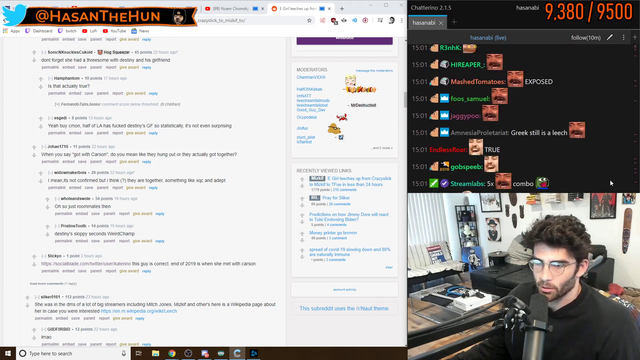
Task: Open the Dashboard bookmark
Action: pyautogui.click(x=39, y=31)
